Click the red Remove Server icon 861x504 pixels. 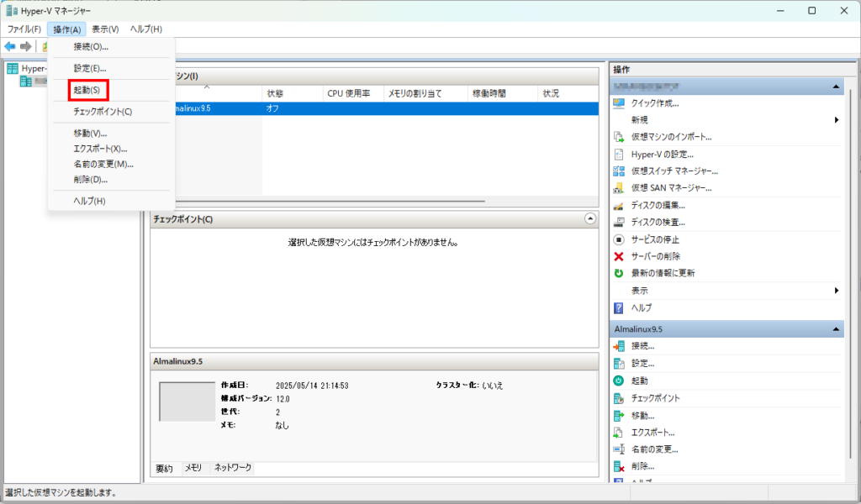pos(620,256)
